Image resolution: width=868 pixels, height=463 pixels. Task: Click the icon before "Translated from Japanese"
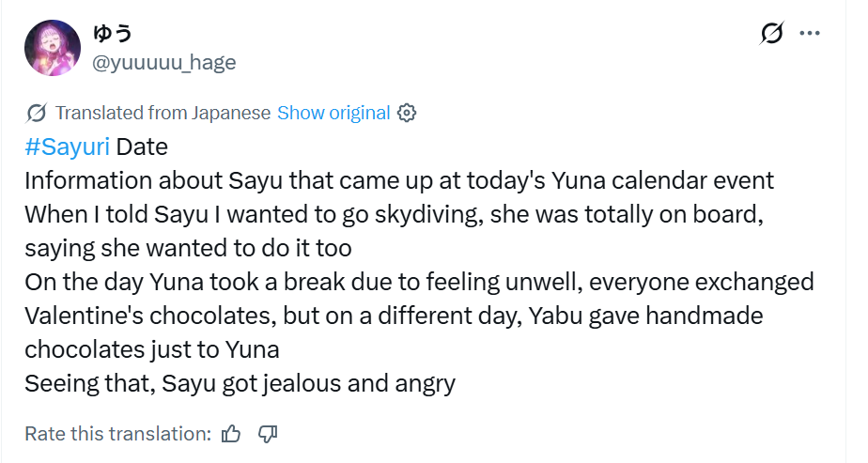37,113
